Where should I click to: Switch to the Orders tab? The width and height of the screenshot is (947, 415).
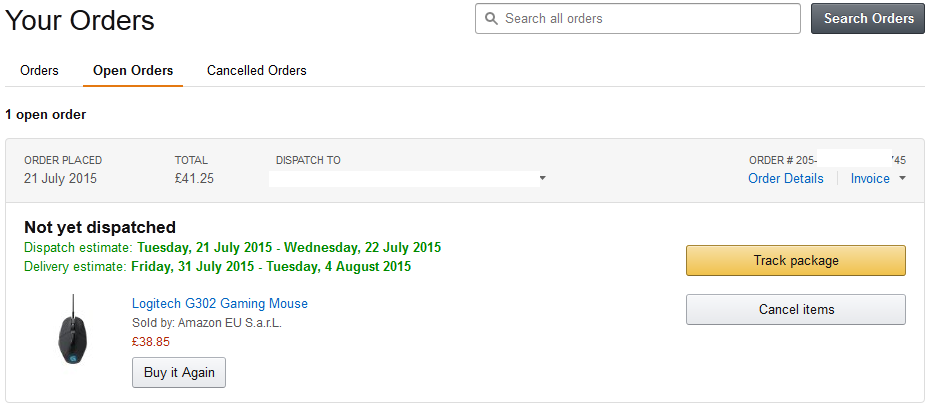(40, 71)
